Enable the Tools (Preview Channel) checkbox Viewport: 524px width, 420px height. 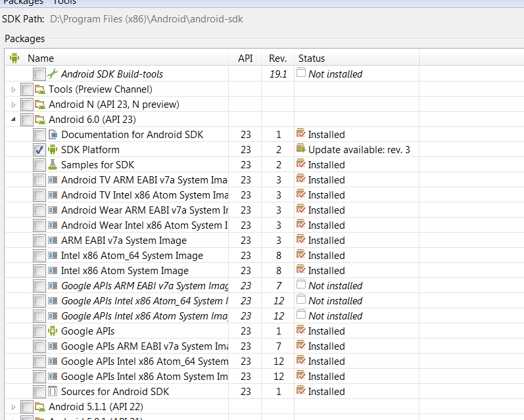pos(26,89)
